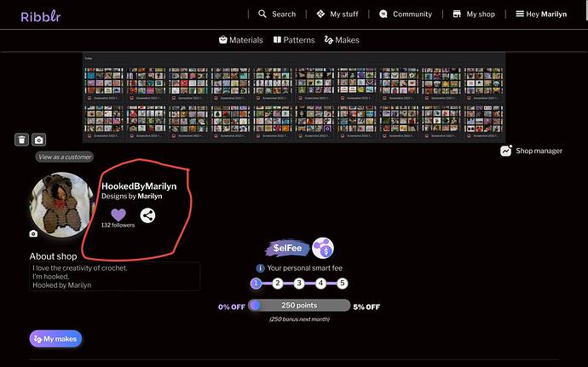
Task: Select smart fee level 5
Action: (343, 283)
